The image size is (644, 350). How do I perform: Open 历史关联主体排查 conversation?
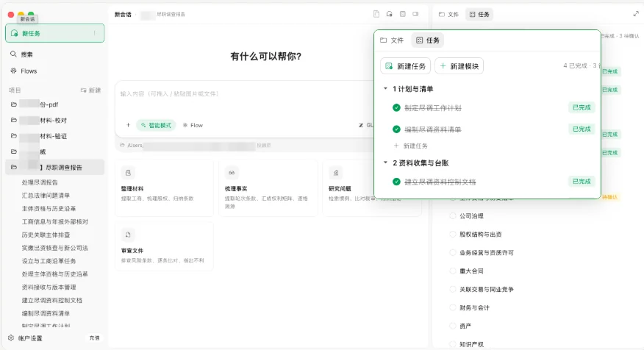pos(46,235)
